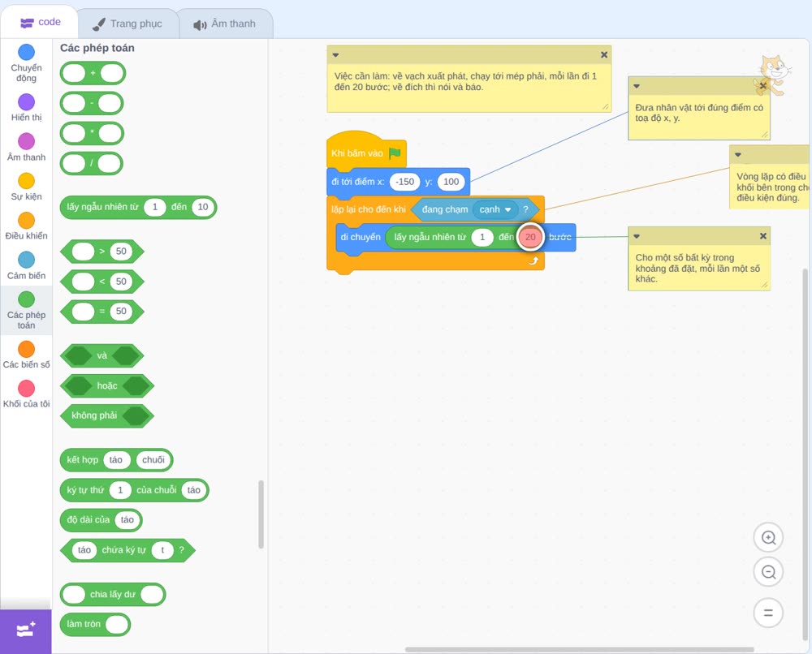Image resolution: width=812 pixels, height=654 pixels.
Task: Click the green flag on Khi bấm vào block
Action: [395, 153]
